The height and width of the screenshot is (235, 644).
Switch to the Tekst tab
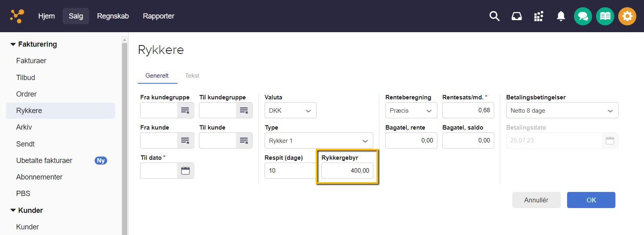point(192,76)
